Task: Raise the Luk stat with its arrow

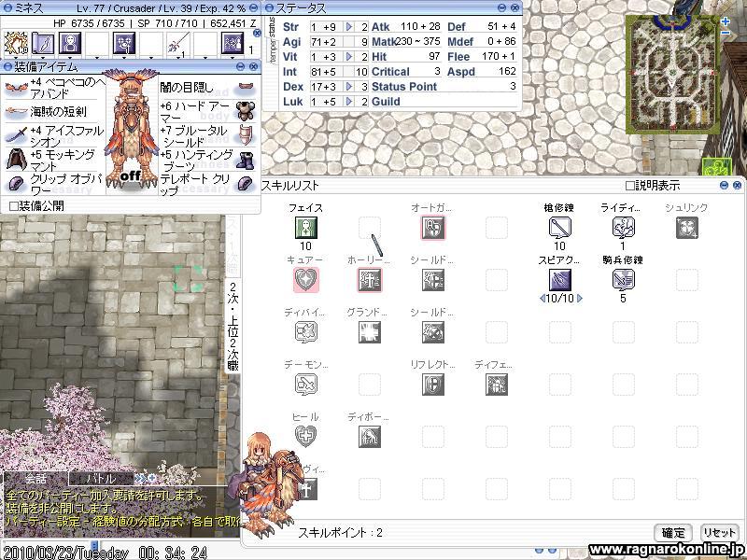Action: 349,102
